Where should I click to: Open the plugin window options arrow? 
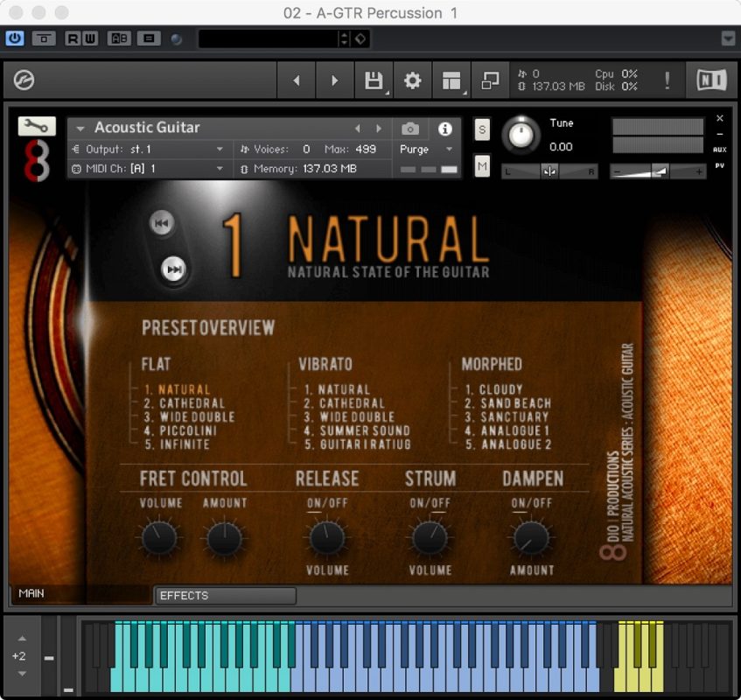point(728,38)
